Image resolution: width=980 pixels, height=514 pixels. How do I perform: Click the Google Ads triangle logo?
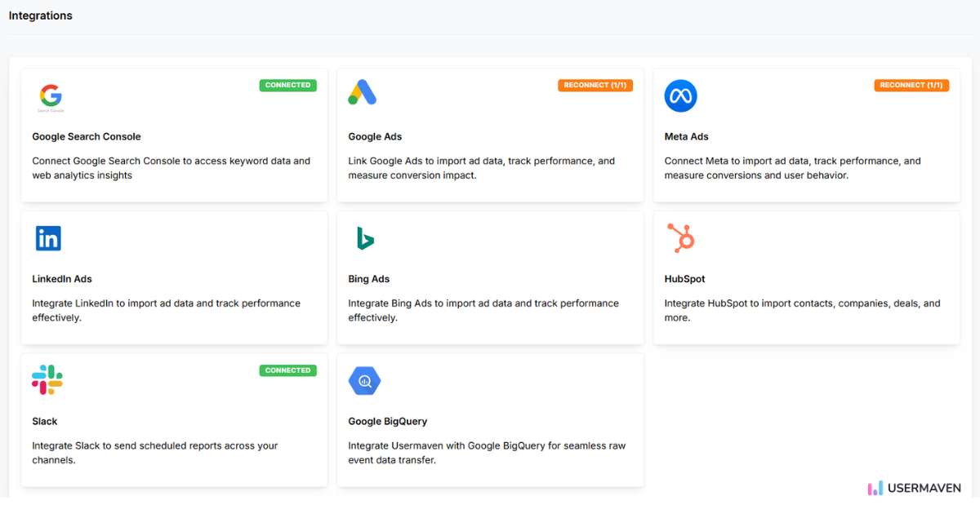click(x=362, y=93)
